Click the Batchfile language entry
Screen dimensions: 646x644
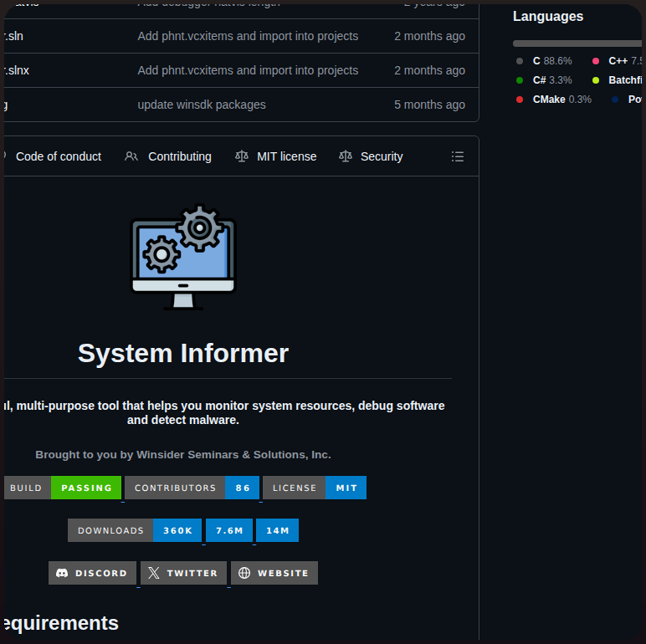click(x=618, y=80)
